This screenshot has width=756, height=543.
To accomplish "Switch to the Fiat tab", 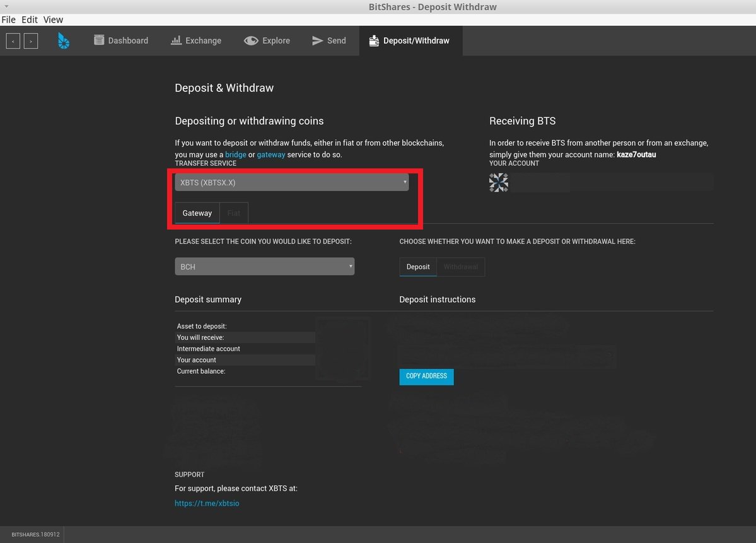I will (x=234, y=213).
